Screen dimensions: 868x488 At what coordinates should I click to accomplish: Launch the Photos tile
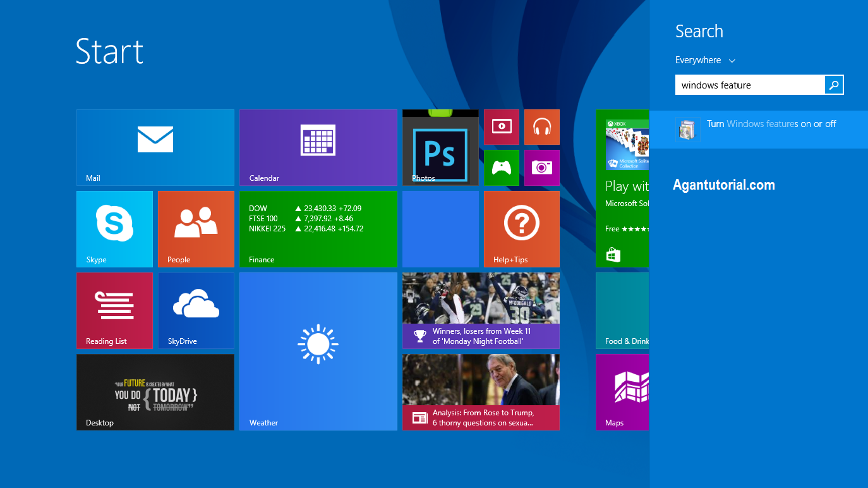440,147
